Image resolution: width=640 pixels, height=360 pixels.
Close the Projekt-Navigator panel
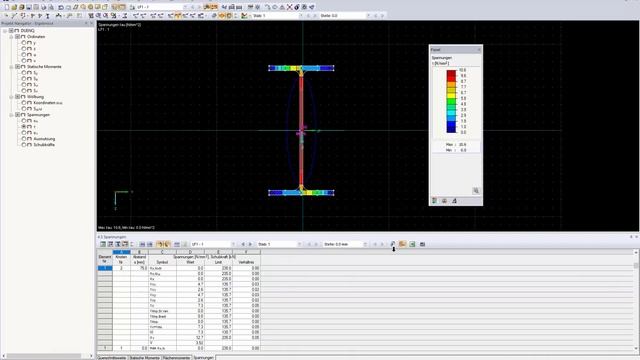91,24
